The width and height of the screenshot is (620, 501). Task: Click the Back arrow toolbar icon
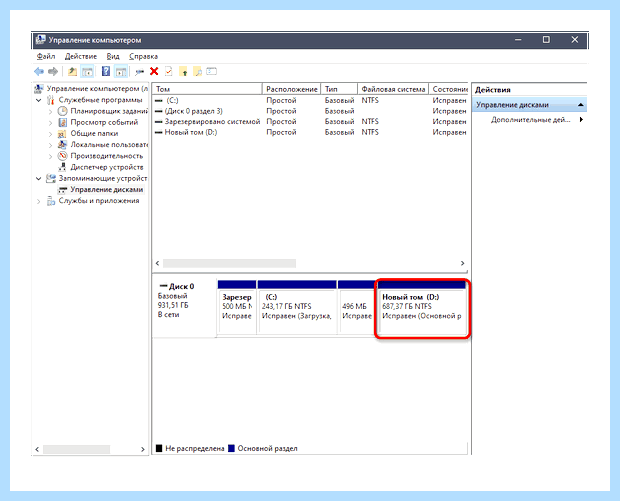pos(39,72)
